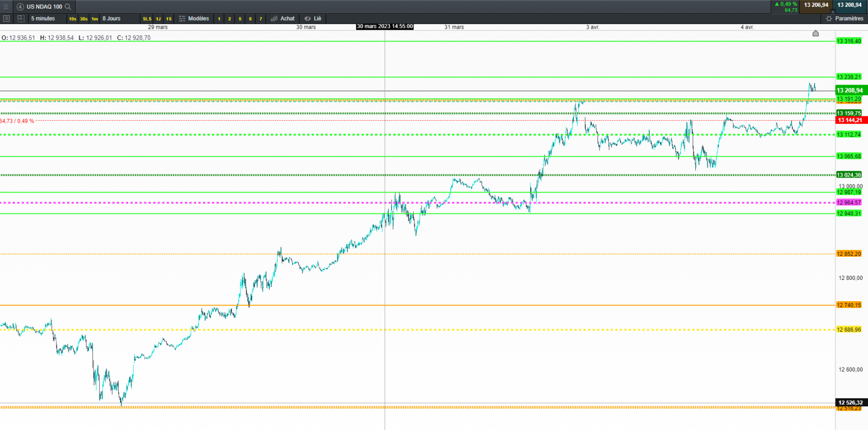
Task: Open the Paramètres gear icon
Action: coord(829,19)
